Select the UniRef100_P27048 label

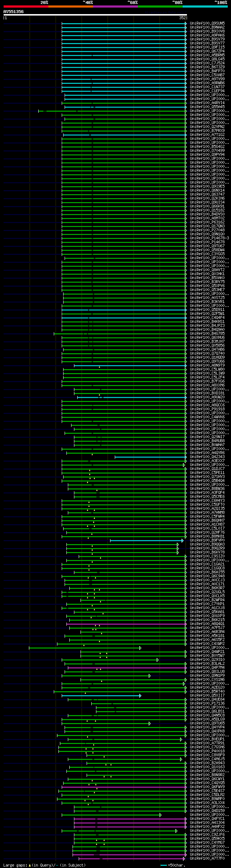tap(207, 230)
